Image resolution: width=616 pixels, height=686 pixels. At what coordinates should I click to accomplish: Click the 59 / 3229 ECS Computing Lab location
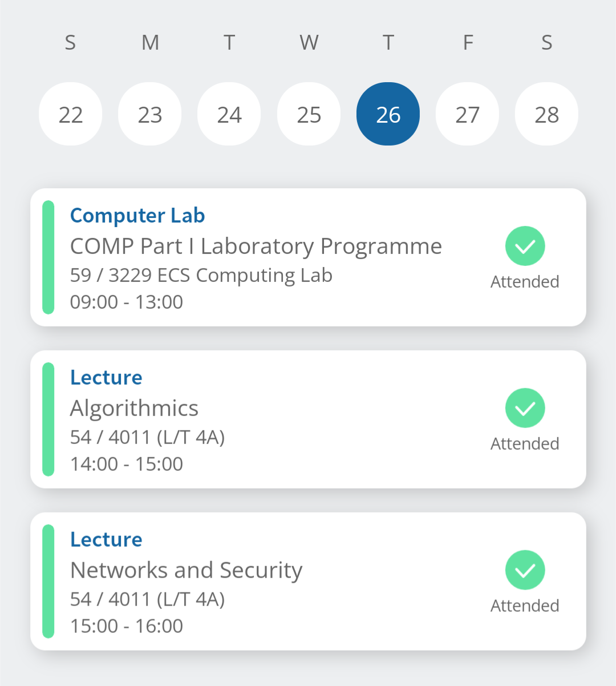(x=201, y=275)
